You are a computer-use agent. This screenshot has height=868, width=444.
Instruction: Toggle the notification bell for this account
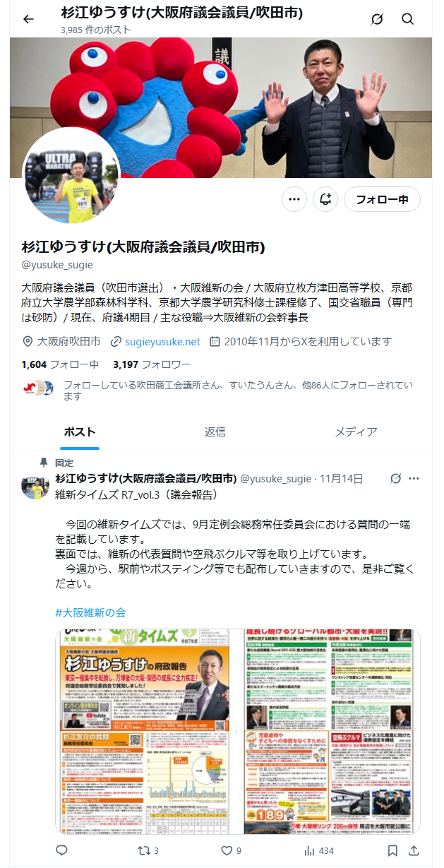tap(325, 199)
